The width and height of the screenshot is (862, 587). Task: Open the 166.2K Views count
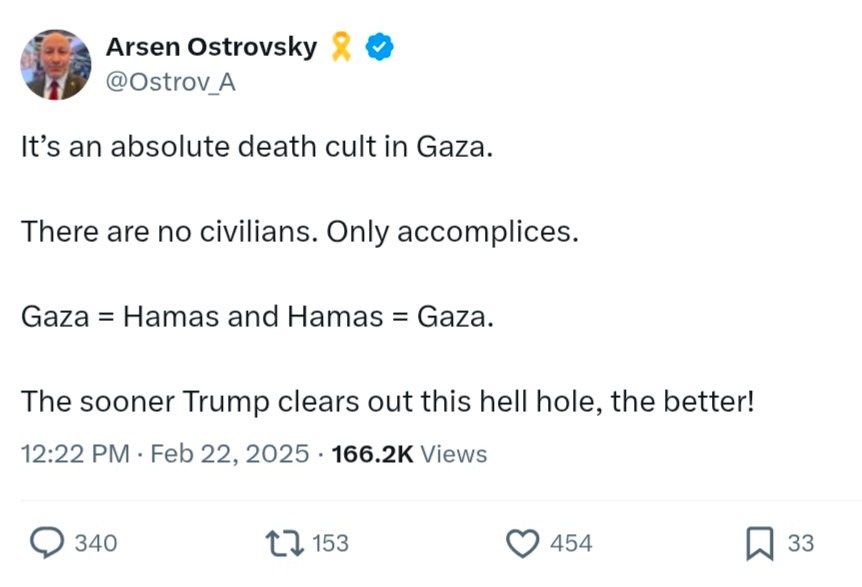tap(410, 454)
